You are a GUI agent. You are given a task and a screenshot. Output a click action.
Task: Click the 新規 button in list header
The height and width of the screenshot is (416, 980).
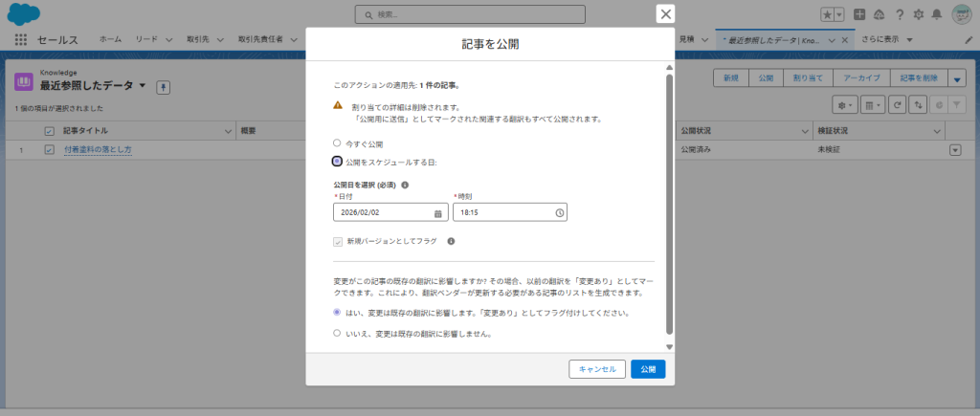point(730,78)
